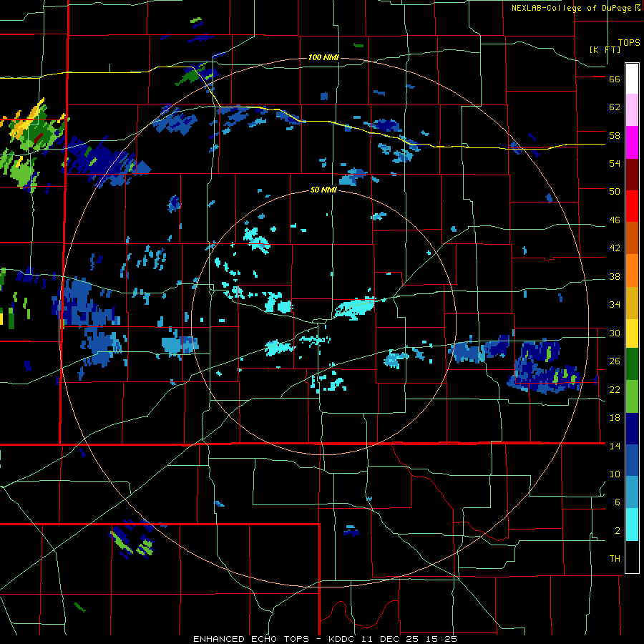Viewport: 644px width, 644px height.
Task: Click the gold 38 kft legend swatch
Action: [x=632, y=303]
